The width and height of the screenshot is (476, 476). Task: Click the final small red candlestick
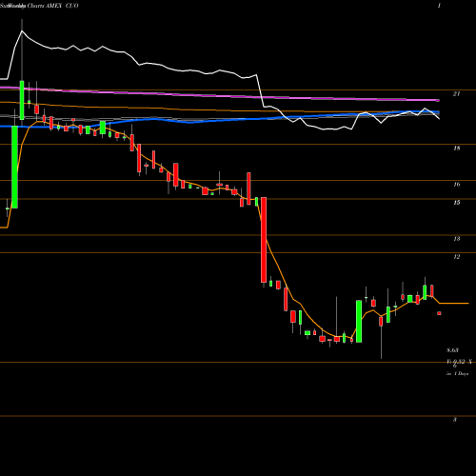pyautogui.click(x=439, y=313)
